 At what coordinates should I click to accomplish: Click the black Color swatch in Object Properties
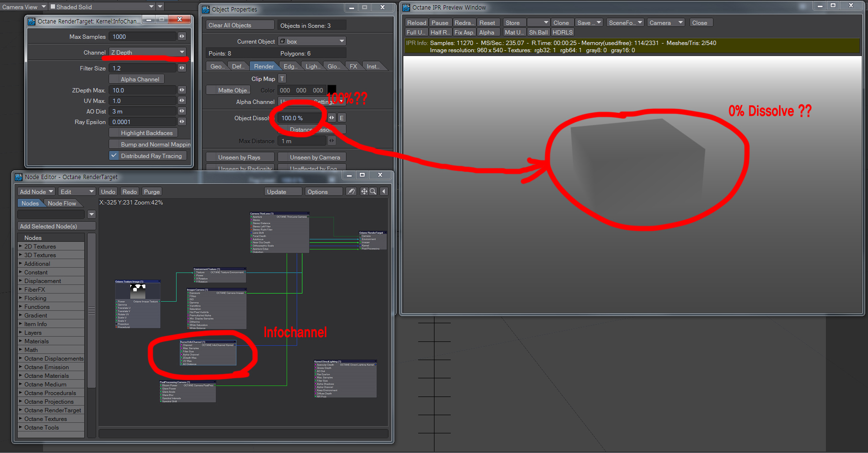[332, 90]
